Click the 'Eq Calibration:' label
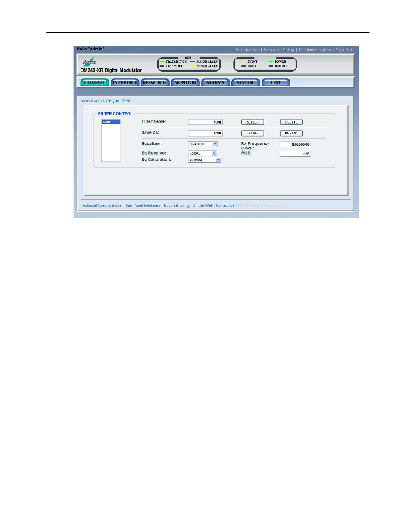The image size is (411, 532). point(156,160)
